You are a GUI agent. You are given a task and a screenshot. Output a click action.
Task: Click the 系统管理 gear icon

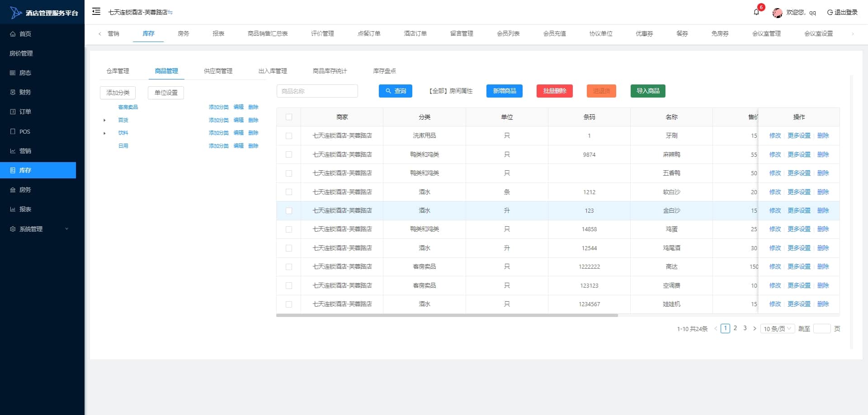click(x=13, y=229)
